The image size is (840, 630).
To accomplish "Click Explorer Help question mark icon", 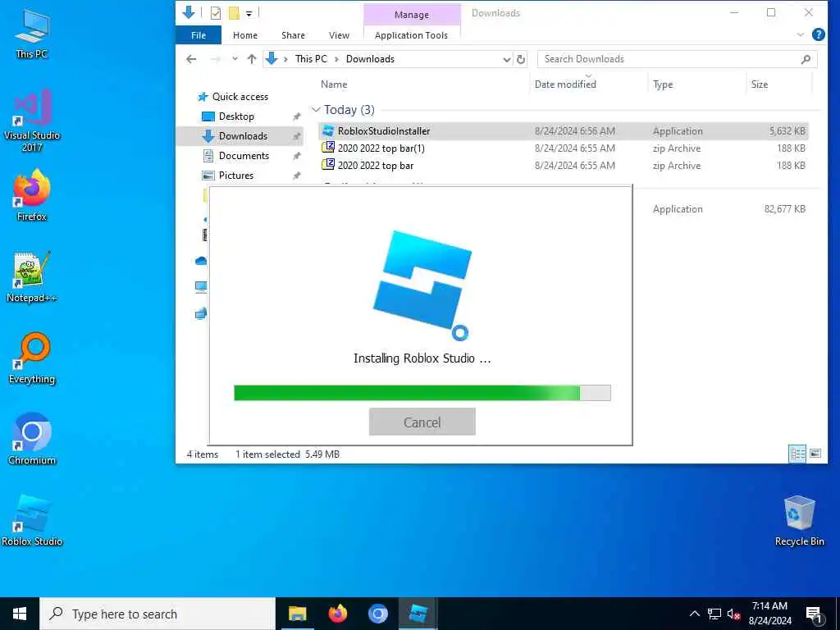I will point(818,34).
